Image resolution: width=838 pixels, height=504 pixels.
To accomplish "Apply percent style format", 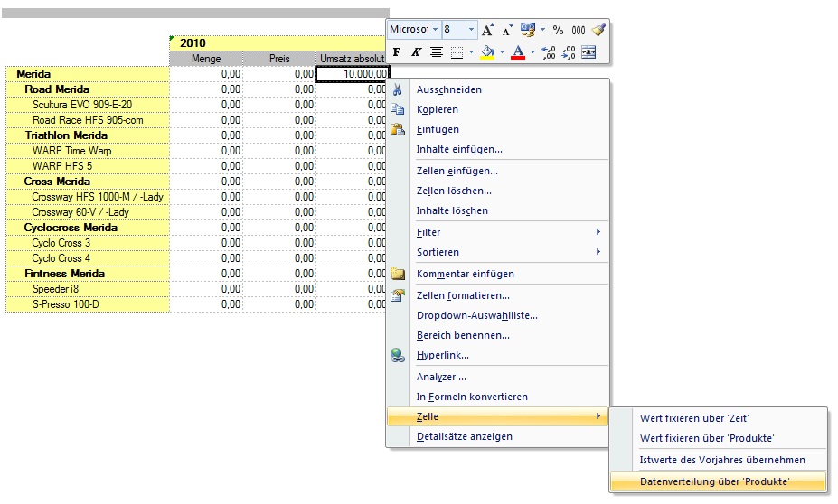I will tap(558, 30).
